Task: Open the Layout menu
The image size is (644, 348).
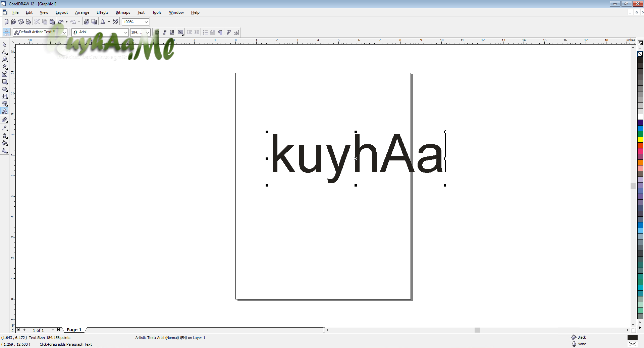Action: click(x=61, y=12)
